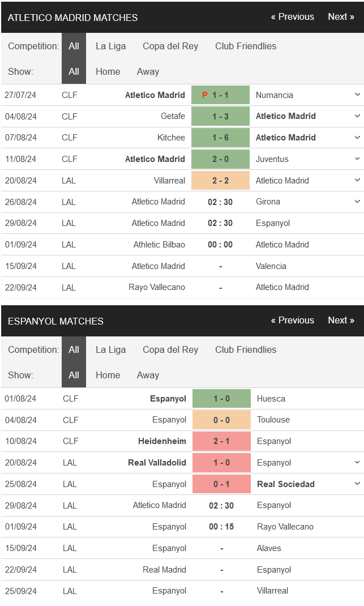The height and width of the screenshot is (606, 364).
Task: Open the Villarreal 2-2 match chevron
Action: pyautogui.click(x=357, y=180)
